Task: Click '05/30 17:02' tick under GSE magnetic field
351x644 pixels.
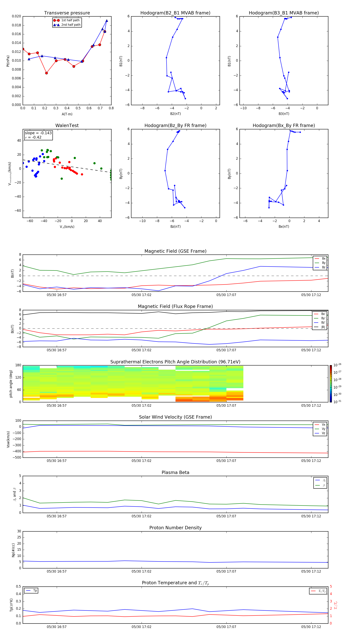Action: coord(141,295)
